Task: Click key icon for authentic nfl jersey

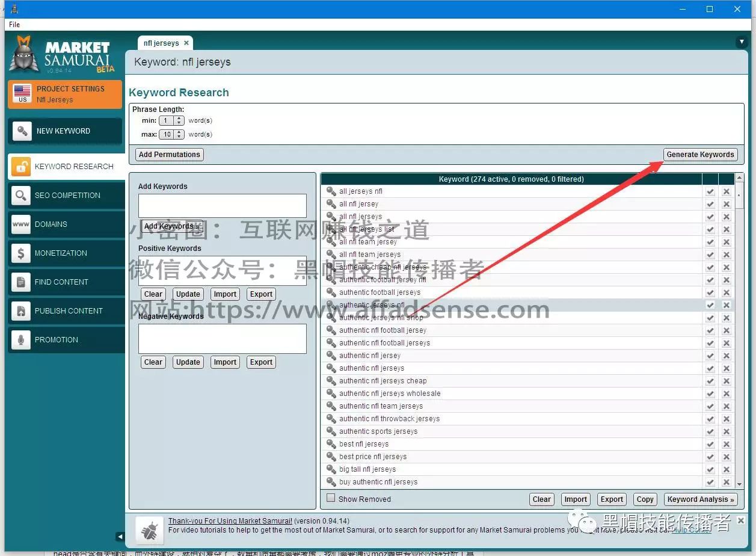Action: pos(331,356)
